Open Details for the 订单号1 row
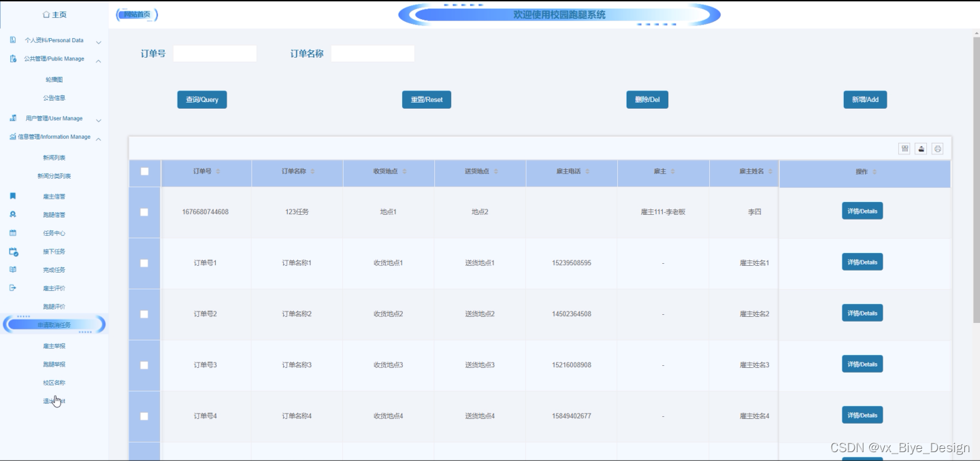The image size is (980, 461). (862, 262)
